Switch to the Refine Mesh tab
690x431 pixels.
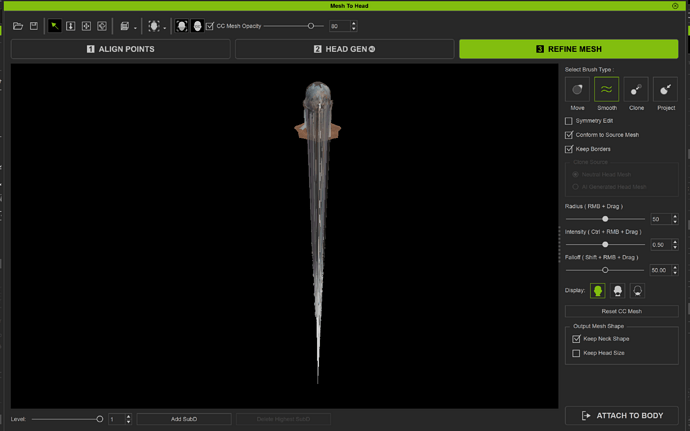pos(569,49)
